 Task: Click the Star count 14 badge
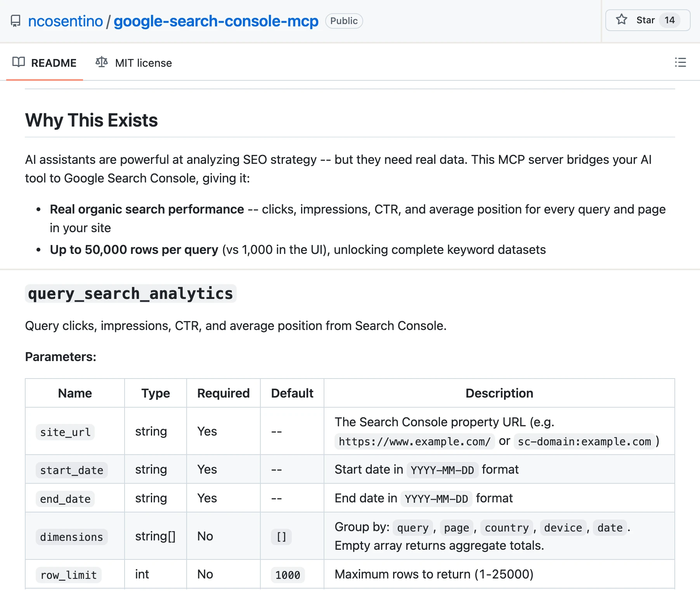click(670, 20)
